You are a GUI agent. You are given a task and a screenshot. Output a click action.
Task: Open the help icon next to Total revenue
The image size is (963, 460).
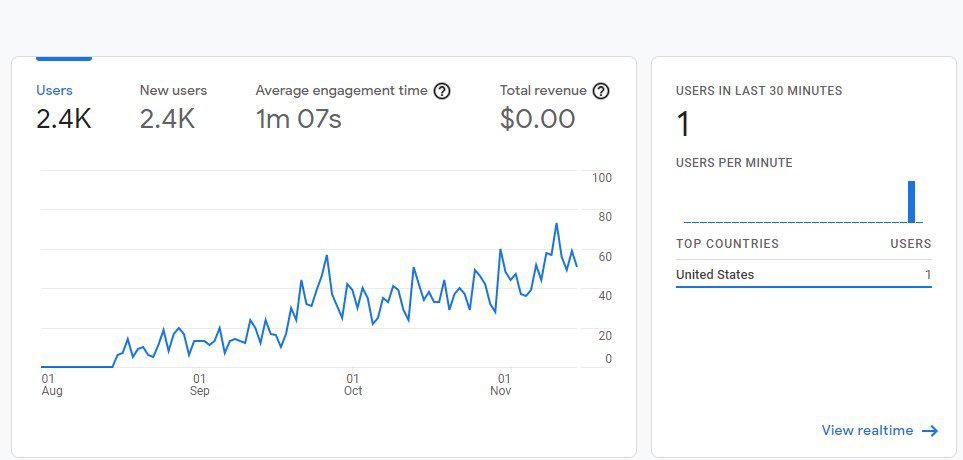[x=601, y=91]
